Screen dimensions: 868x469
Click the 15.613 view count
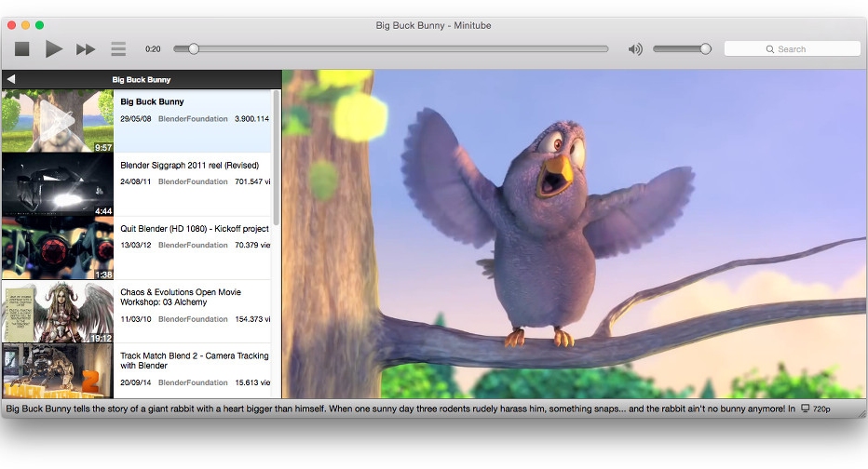click(x=252, y=382)
